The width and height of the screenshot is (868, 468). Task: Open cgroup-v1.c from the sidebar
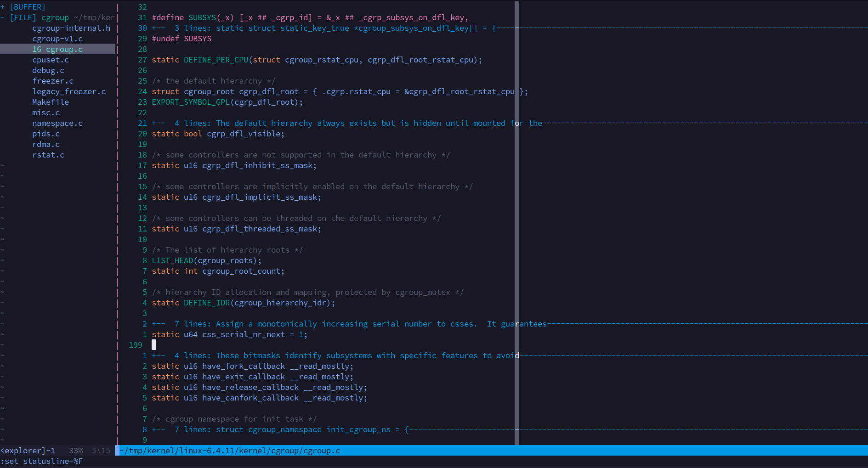tap(58, 38)
